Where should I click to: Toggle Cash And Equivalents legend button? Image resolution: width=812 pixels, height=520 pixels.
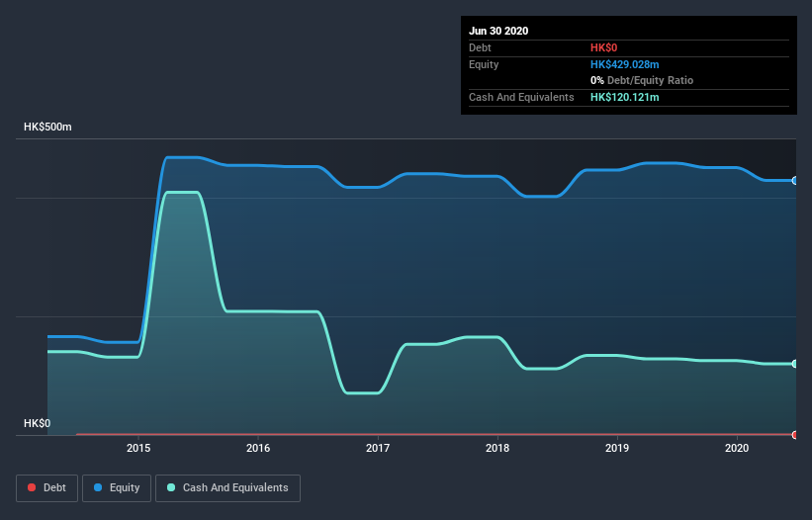point(227,488)
